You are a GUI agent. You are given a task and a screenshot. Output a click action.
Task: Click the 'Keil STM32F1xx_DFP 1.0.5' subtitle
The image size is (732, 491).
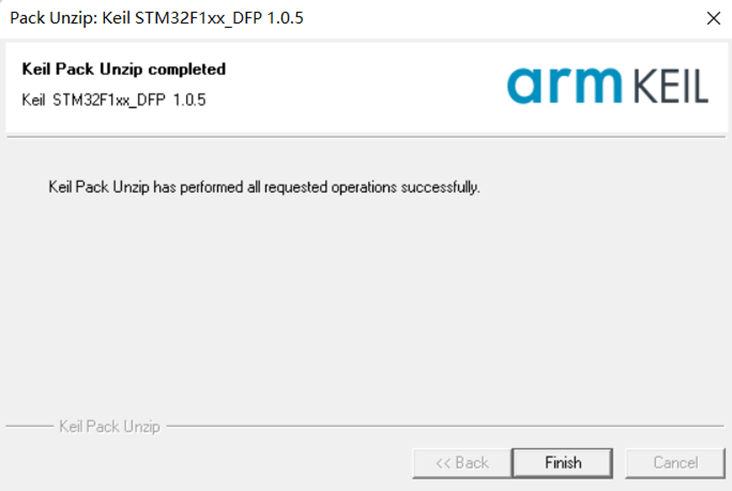pyautogui.click(x=114, y=100)
